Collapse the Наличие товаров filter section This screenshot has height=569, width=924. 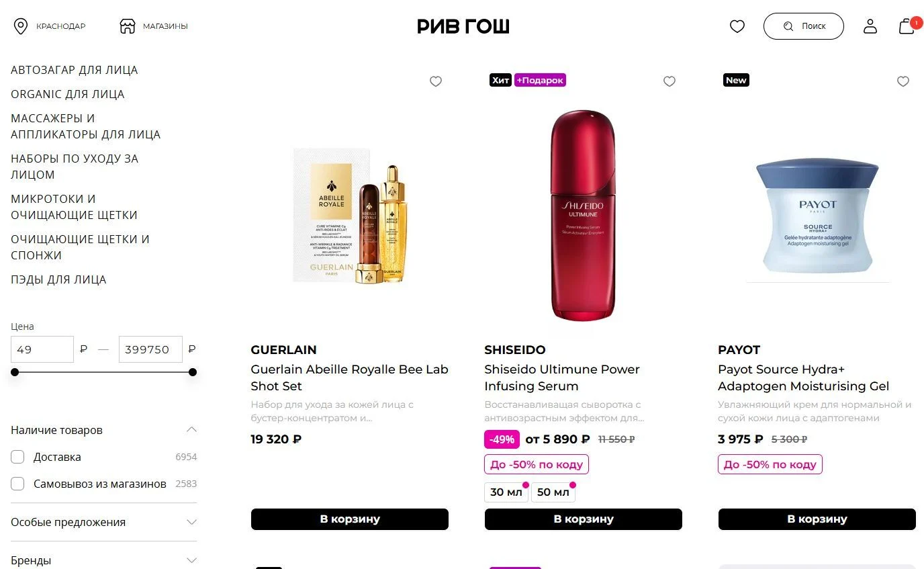pos(191,430)
